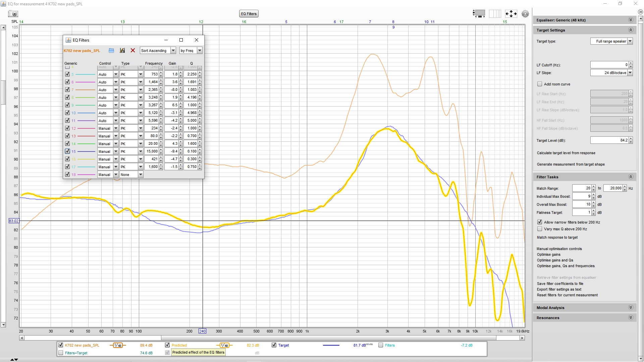
Task: Increase Individual Max Boost spinner
Action: click(x=593, y=195)
